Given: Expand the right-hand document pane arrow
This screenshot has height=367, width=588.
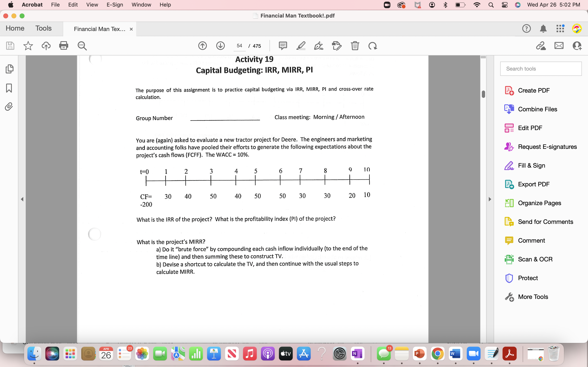Looking at the screenshot, I should click(x=490, y=199).
